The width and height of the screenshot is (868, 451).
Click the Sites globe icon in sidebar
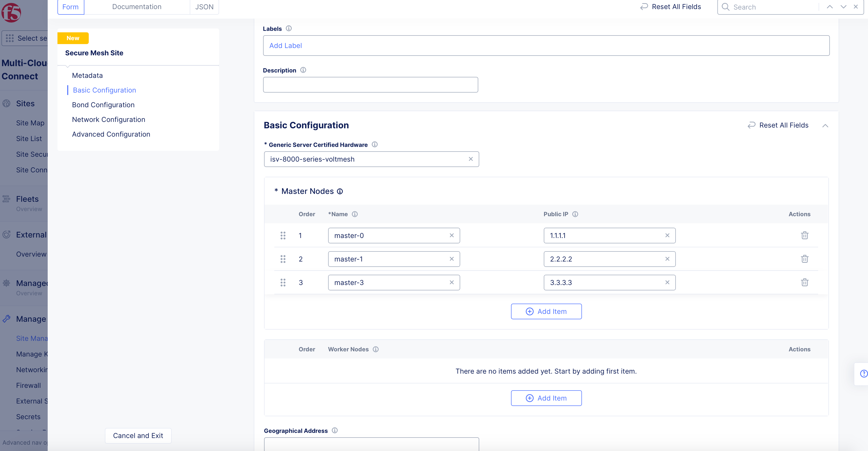(7, 104)
